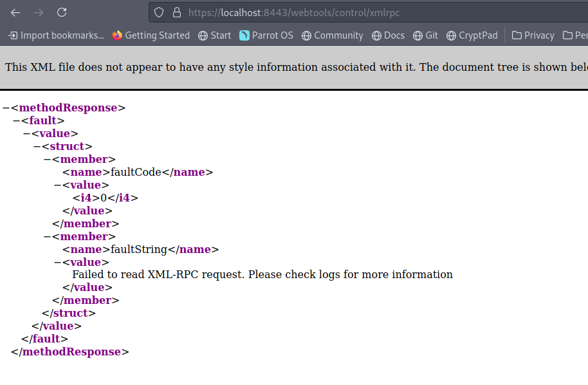Open the Docs bookmark link
The height and width of the screenshot is (385, 588).
pos(388,35)
